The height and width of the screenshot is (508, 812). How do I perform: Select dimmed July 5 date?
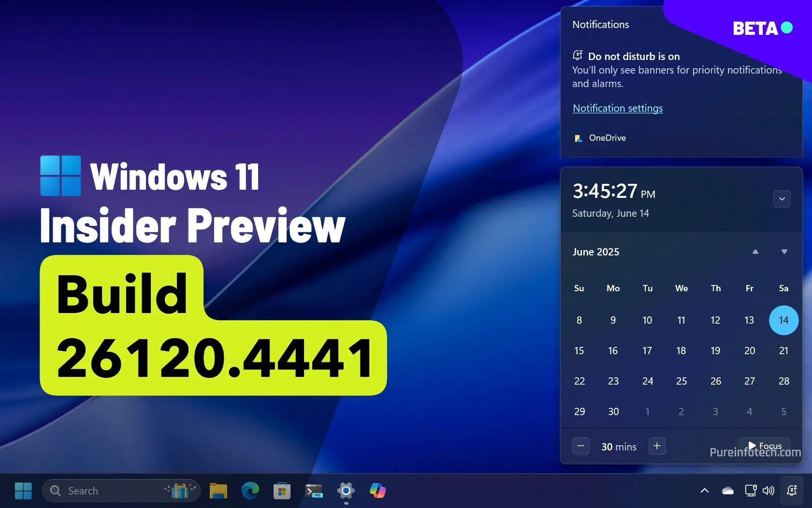(x=783, y=412)
